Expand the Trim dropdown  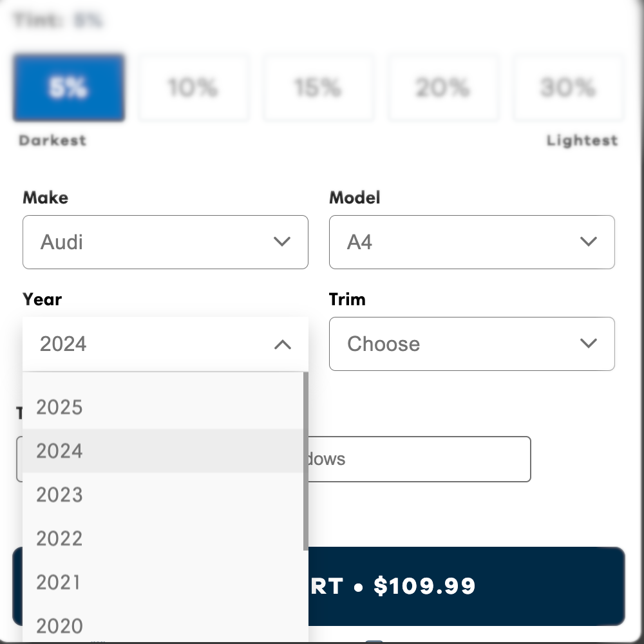coord(471,344)
